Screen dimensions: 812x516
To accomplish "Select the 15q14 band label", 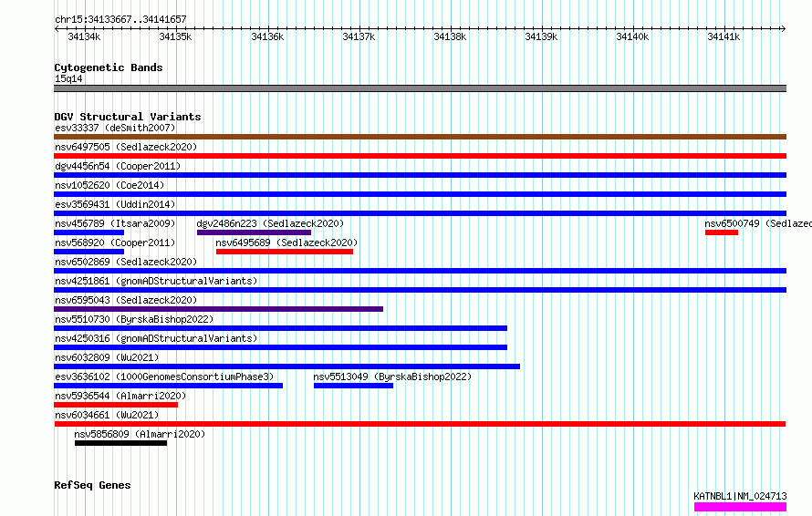I will pyautogui.click(x=68, y=78).
